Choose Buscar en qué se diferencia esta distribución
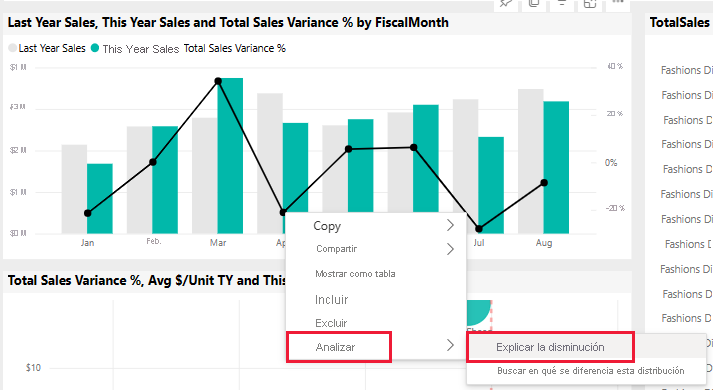The height and width of the screenshot is (390, 713). coord(591,371)
